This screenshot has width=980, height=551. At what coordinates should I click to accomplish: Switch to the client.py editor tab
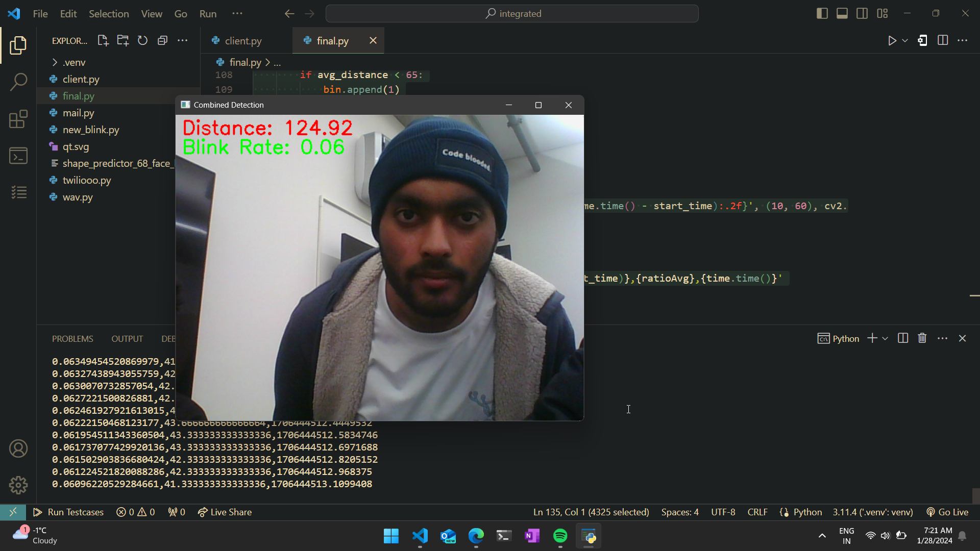[x=243, y=41]
